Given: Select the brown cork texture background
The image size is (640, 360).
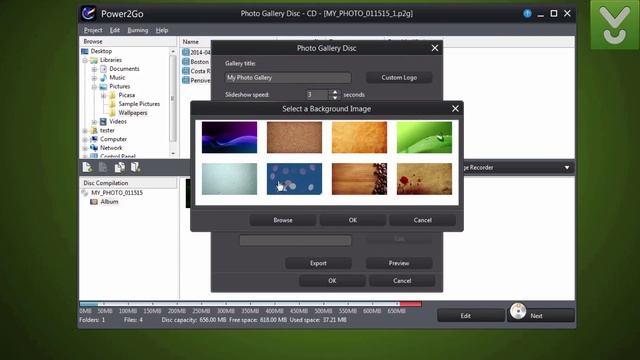Looking at the screenshot, I should coord(294,137).
